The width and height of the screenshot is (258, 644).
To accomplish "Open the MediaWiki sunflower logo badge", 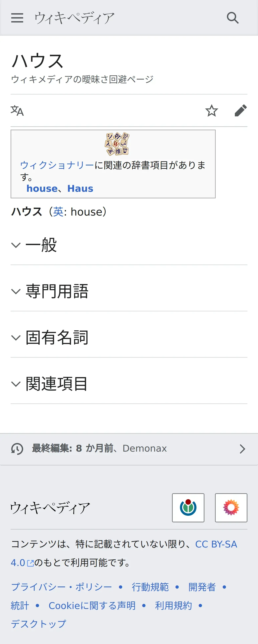I will coord(231,508).
